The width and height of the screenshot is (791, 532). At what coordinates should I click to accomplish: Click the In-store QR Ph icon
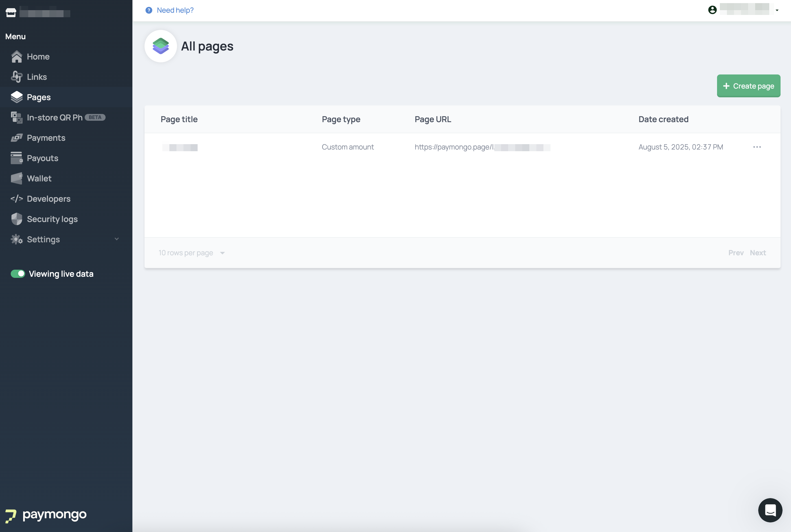pyautogui.click(x=16, y=117)
